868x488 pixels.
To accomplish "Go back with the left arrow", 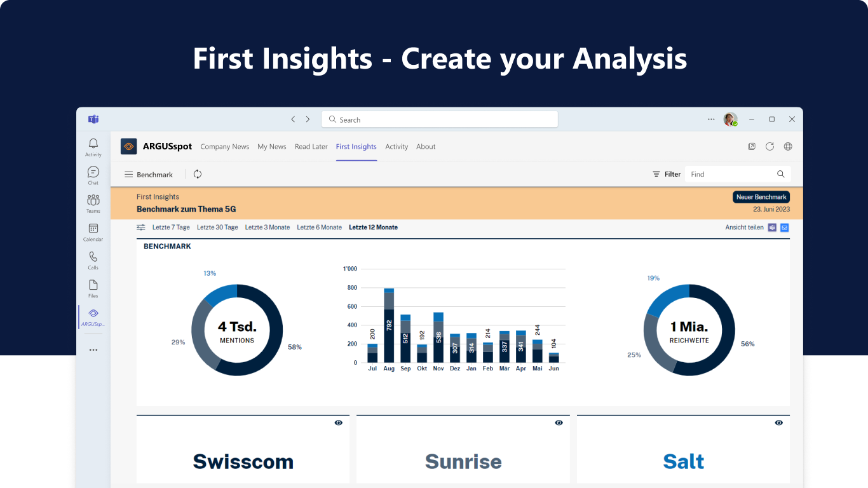I will [x=293, y=119].
